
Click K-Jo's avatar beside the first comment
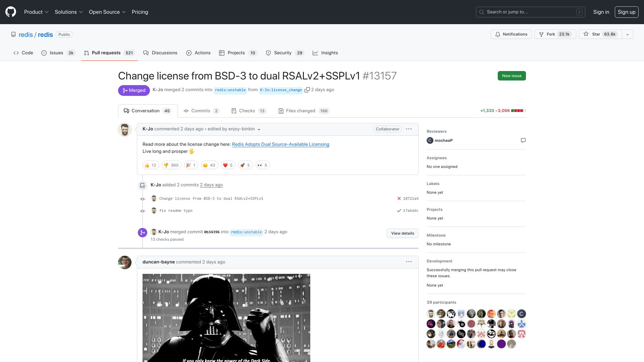(x=125, y=130)
